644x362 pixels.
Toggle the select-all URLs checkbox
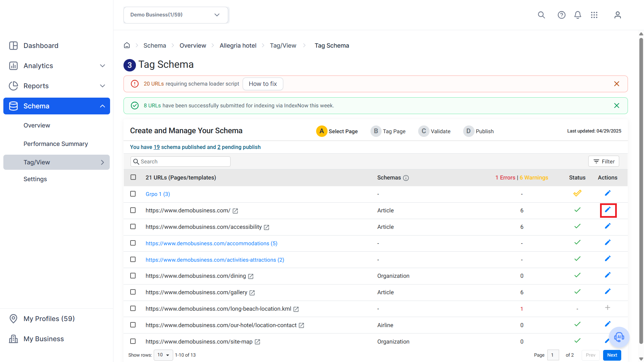133,177
